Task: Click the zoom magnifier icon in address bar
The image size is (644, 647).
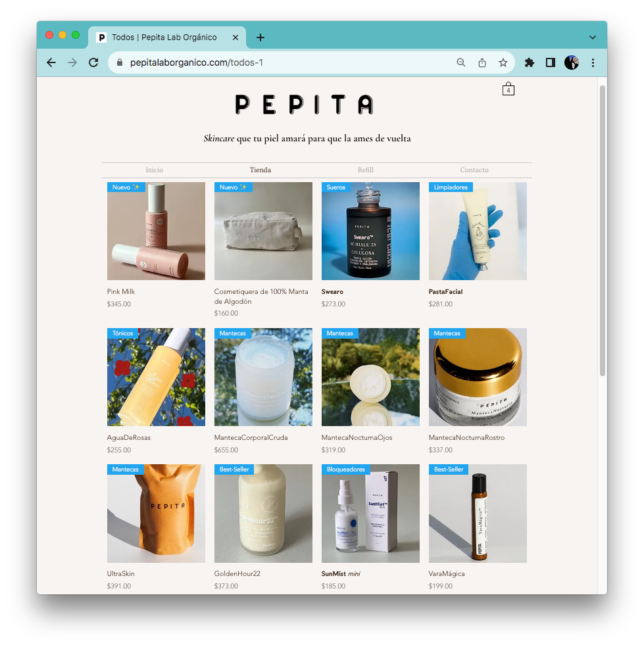Action: point(460,62)
